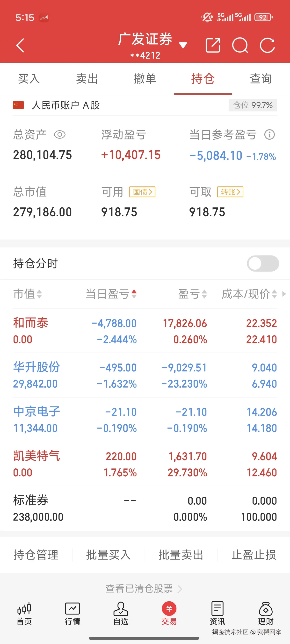Enable the 持仓分时 switch
Viewport: 290px width, 644px height.
[x=263, y=263]
